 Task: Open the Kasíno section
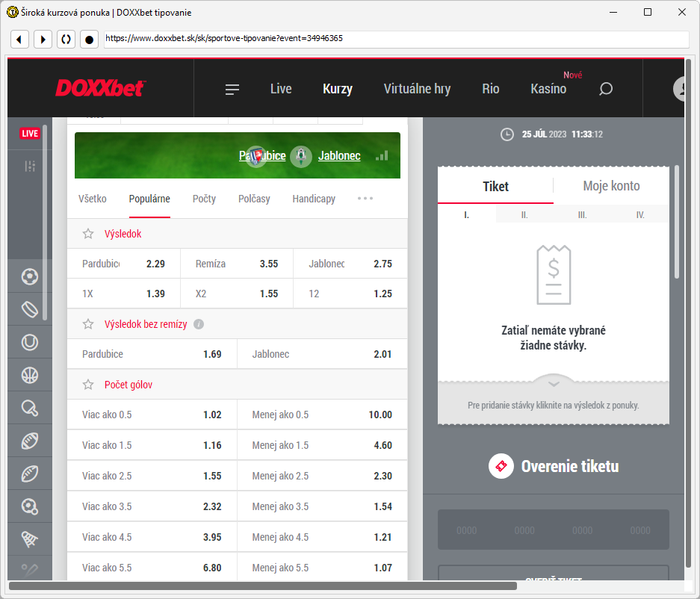pos(548,89)
